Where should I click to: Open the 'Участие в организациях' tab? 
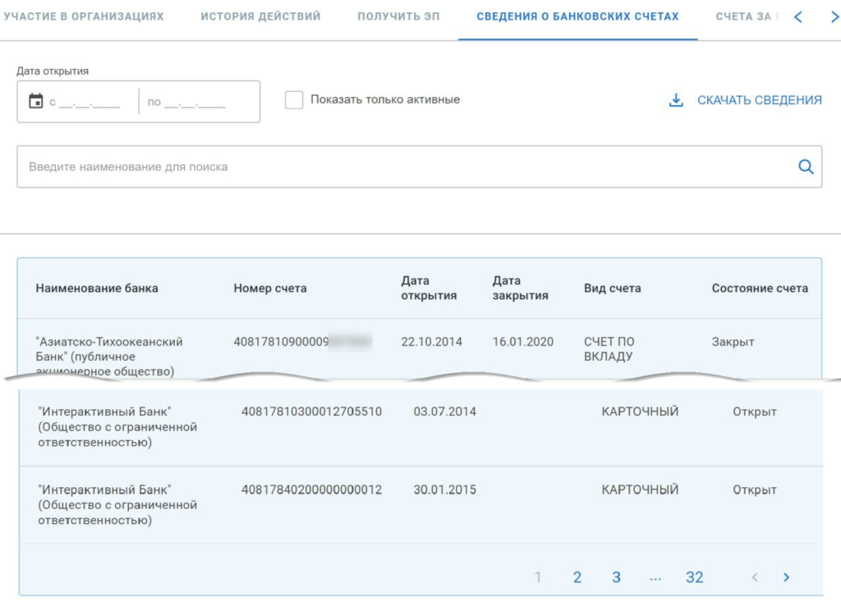pyautogui.click(x=83, y=16)
